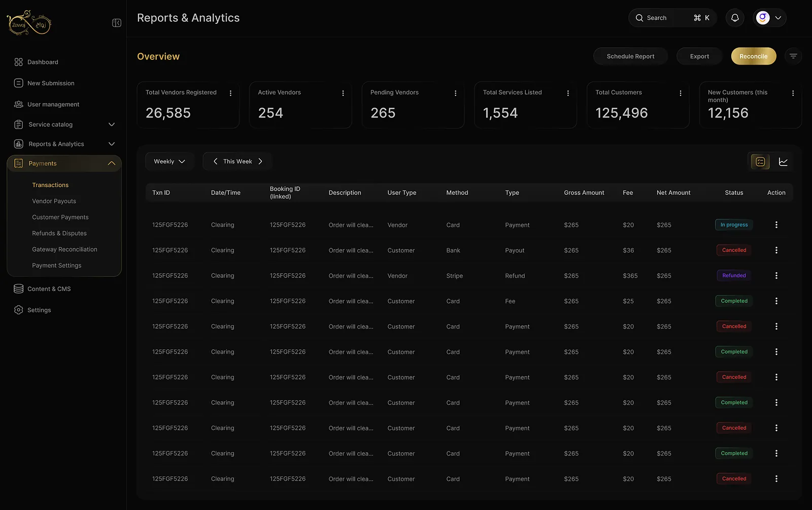Click the Schedule Report button
812x510 pixels.
(x=630, y=56)
